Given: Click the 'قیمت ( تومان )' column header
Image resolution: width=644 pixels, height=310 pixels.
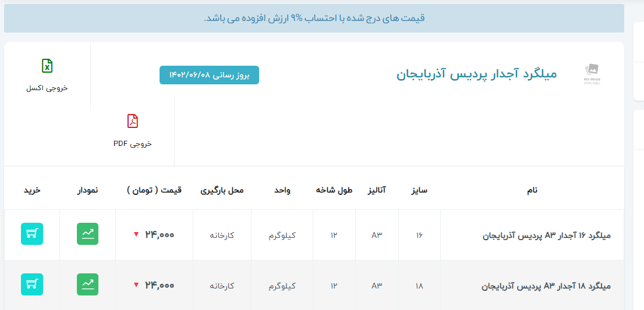Looking at the screenshot, I should 154,190.
